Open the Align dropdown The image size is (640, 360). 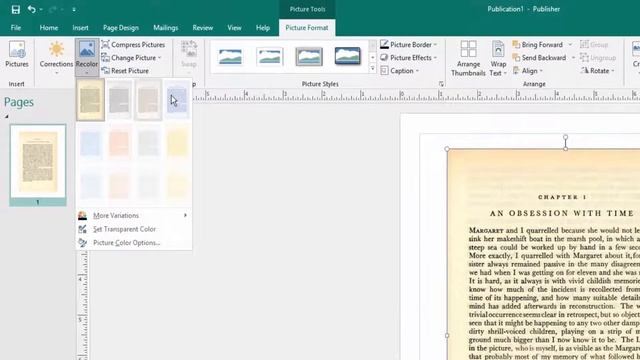pos(528,71)
